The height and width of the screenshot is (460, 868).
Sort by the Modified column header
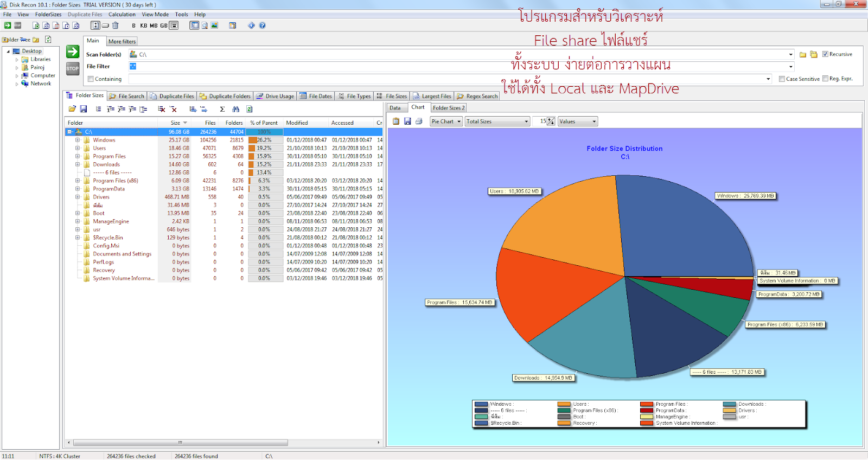[x=307, y=123]
